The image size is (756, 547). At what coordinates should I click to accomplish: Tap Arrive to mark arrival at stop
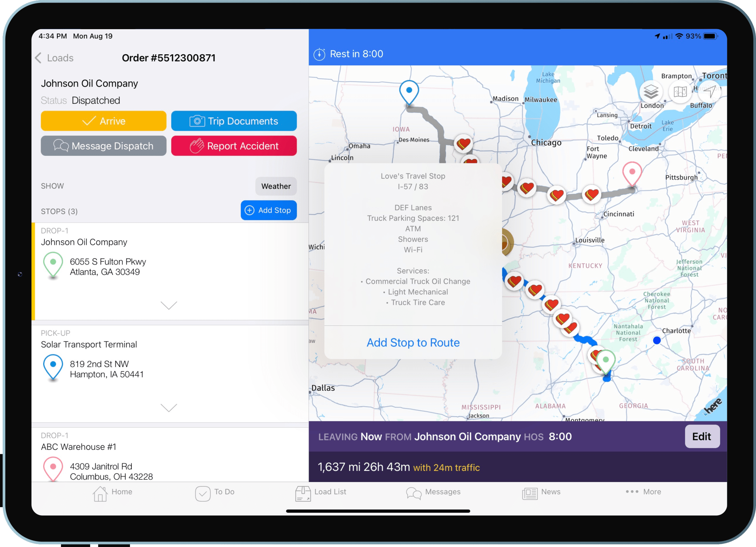[103, 121]
